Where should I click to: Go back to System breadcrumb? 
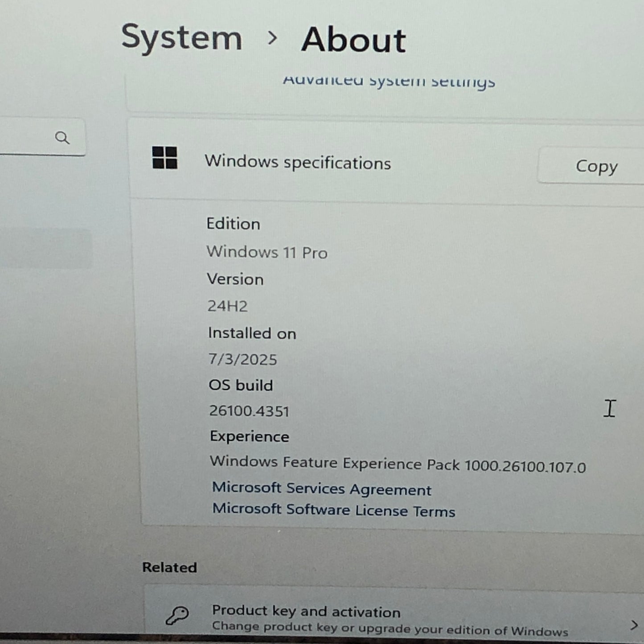point(182,37)
